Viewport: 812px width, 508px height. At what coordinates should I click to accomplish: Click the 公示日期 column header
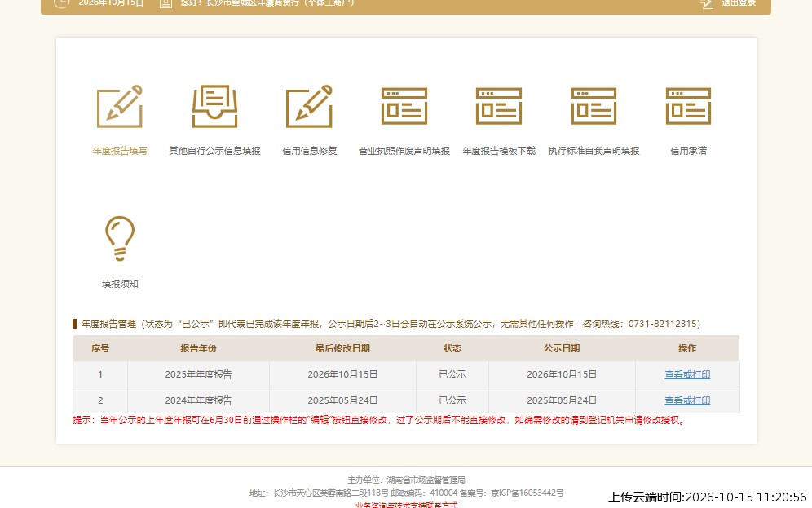click(562, 348)
